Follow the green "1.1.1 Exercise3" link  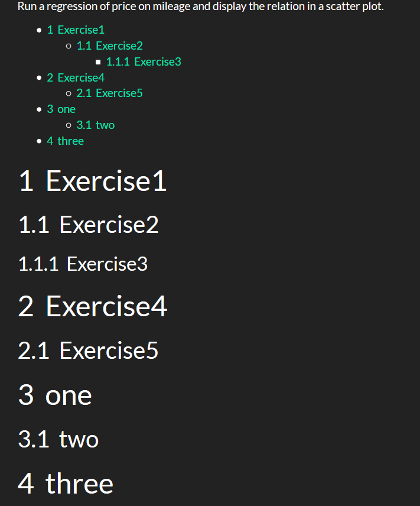click(144, 61)
